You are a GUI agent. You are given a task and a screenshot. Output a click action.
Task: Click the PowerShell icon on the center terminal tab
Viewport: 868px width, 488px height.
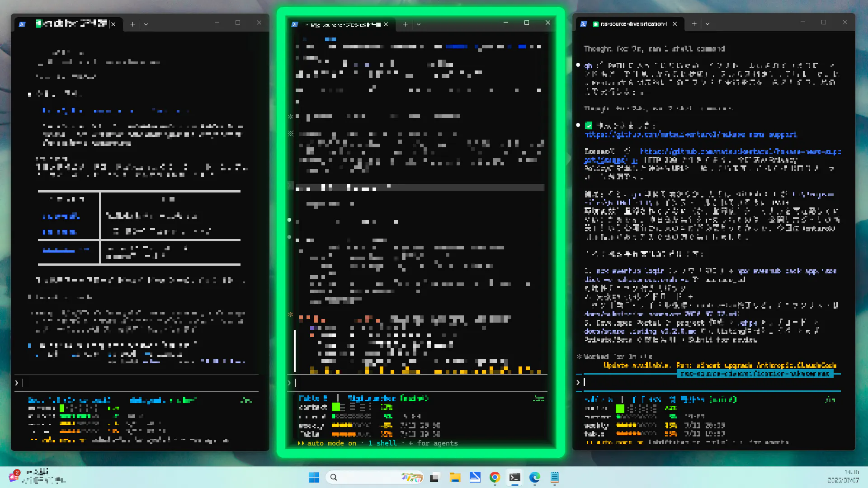295,24
